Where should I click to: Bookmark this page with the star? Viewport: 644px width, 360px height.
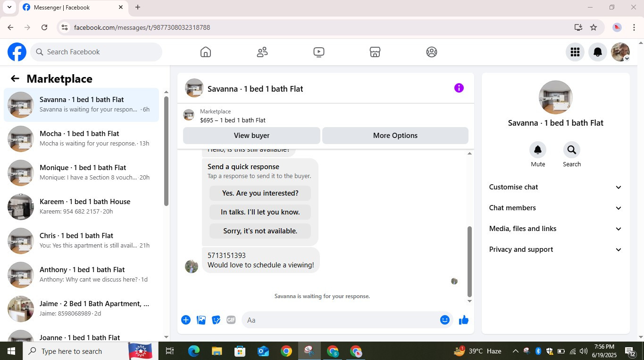click(594, 27)
